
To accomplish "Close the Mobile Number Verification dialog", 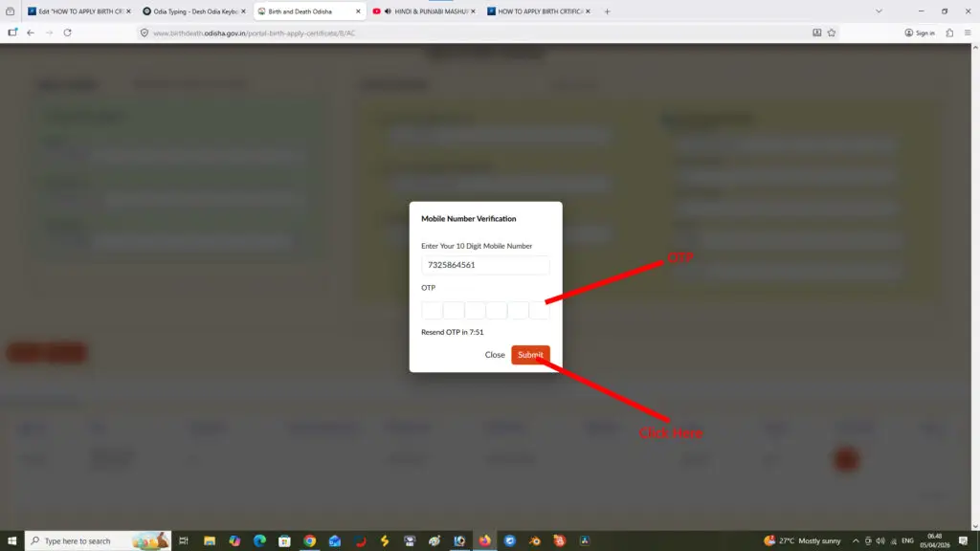I will tap(495, 355).
